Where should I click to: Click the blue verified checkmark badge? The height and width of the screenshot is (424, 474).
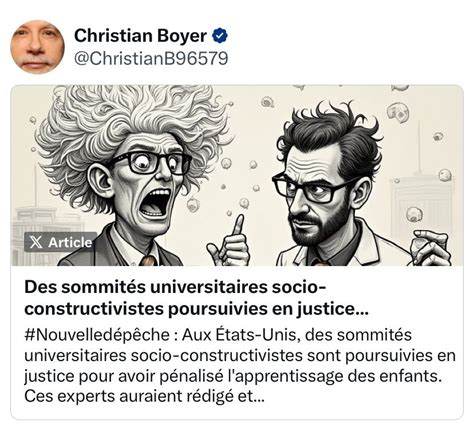[220, 36]
